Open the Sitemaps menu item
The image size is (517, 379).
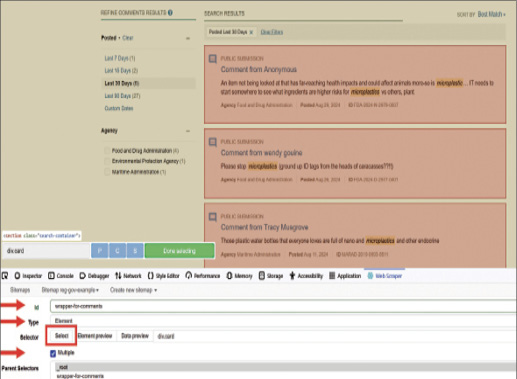(x=20, y=290)
